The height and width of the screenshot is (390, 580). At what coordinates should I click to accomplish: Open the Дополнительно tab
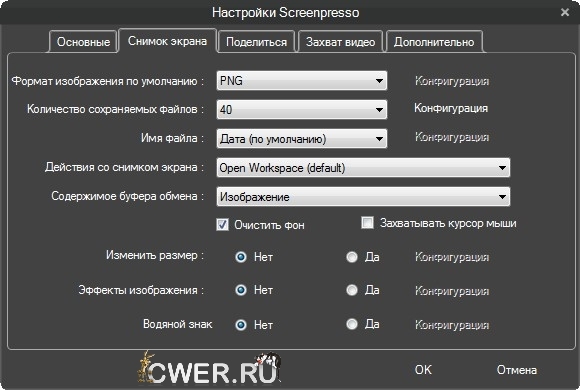[434, 42]
